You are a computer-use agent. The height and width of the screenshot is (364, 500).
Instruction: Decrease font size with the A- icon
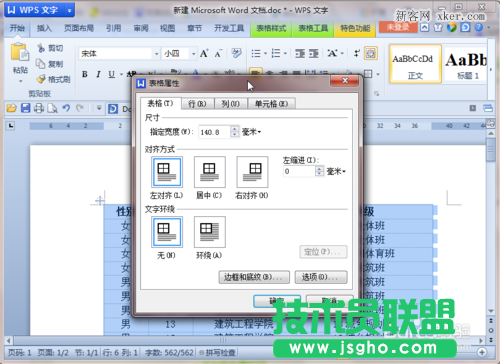(218, 54)
